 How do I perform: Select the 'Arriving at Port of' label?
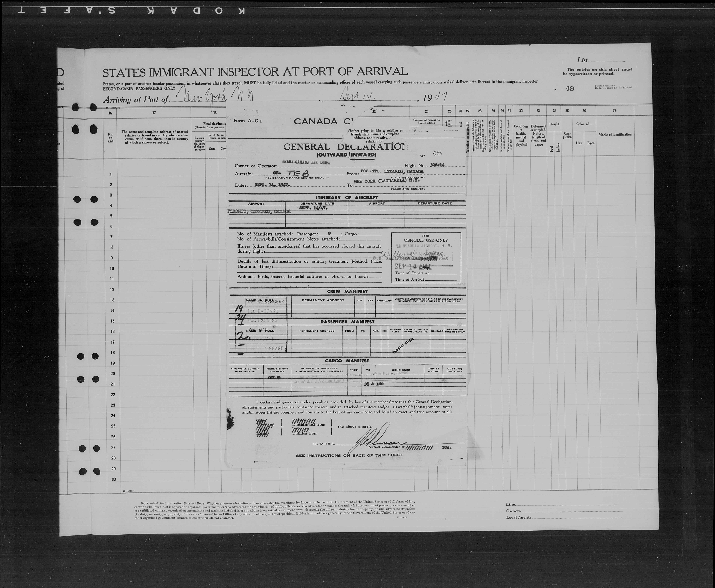136,100
